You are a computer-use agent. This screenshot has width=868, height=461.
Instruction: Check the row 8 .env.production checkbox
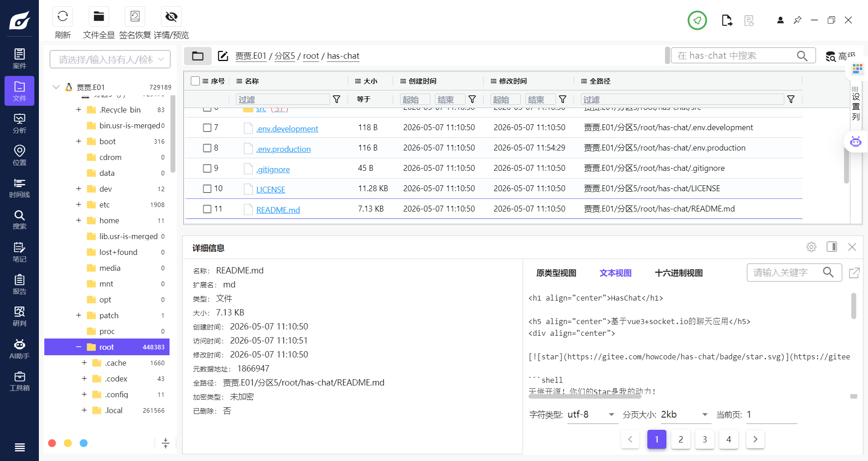coord(207,148)
